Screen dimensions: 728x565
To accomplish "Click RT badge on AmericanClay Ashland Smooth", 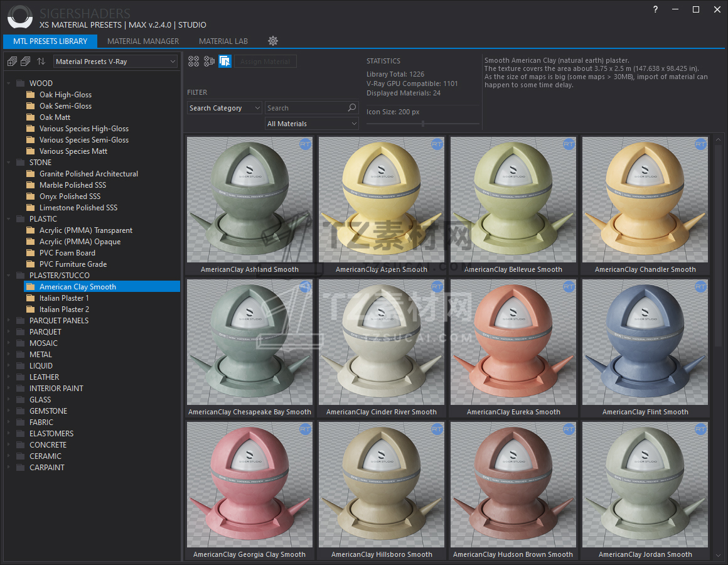I will (x=305, y=144).
